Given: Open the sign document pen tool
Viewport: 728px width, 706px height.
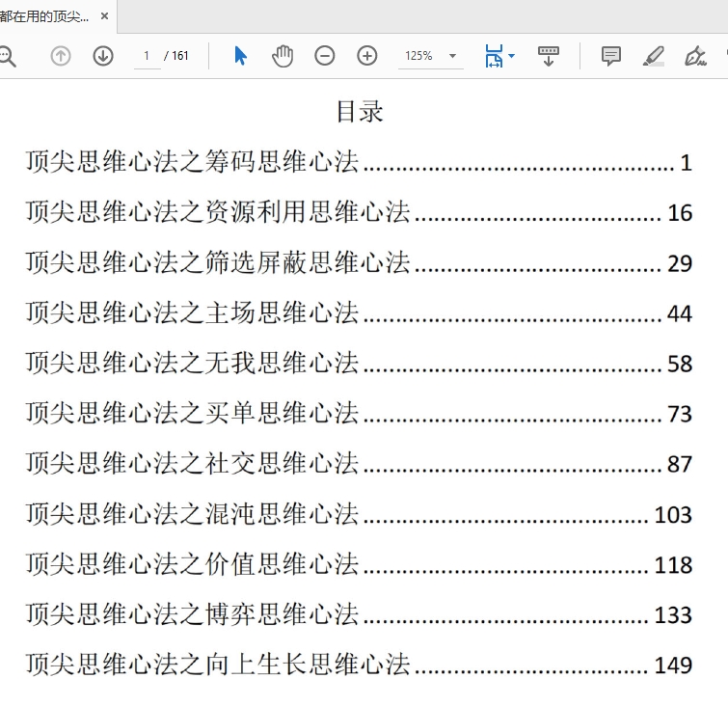Looking at the screenshot, I should (695, 56).
